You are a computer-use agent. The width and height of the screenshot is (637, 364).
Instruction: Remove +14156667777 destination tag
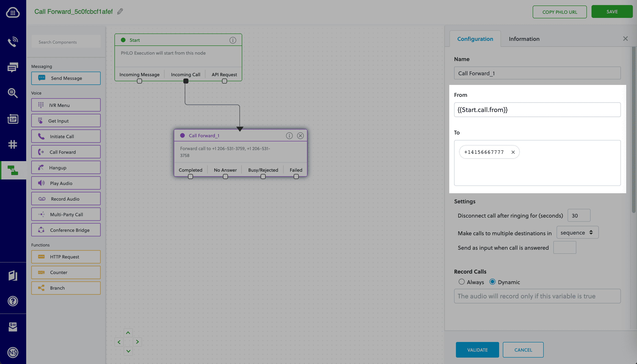coord(513,152)
